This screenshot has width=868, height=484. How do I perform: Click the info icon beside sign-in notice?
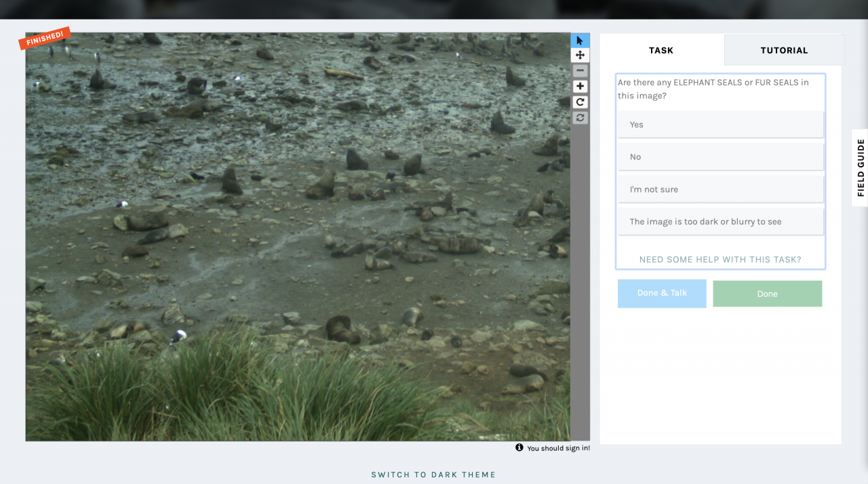[519, 447]
